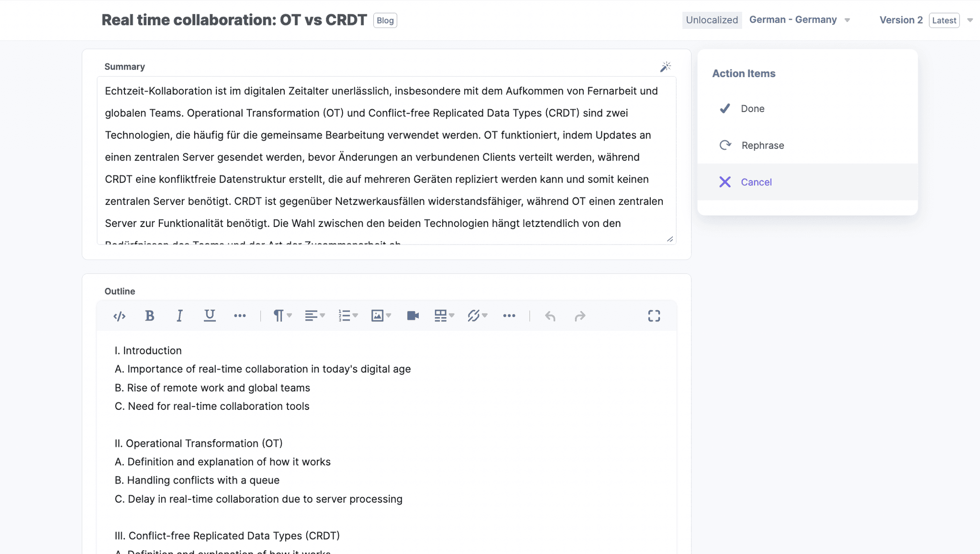Redo the last edit
Viewport: 980px width, 554px height.
click(x=579, y=316)
